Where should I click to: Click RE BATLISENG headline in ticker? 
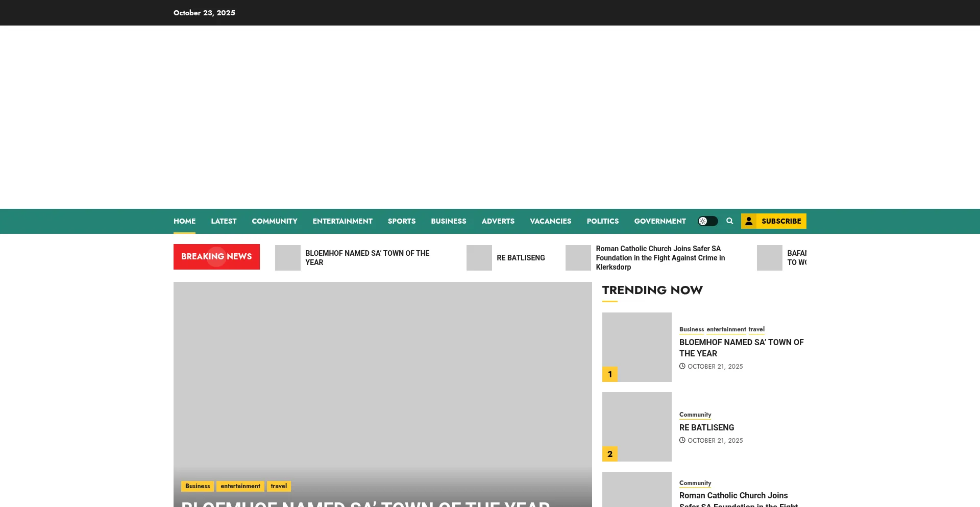click(521, 258)
